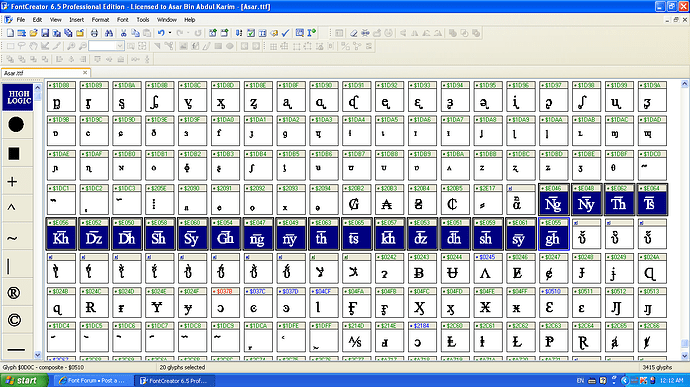
Task: Click the 12:12 AM system tray clock
Action: pyautogui.click(x=672, y=380)
